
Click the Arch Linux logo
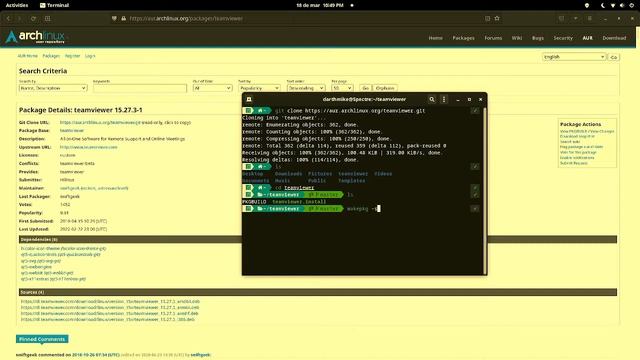[x=36, y=37]
